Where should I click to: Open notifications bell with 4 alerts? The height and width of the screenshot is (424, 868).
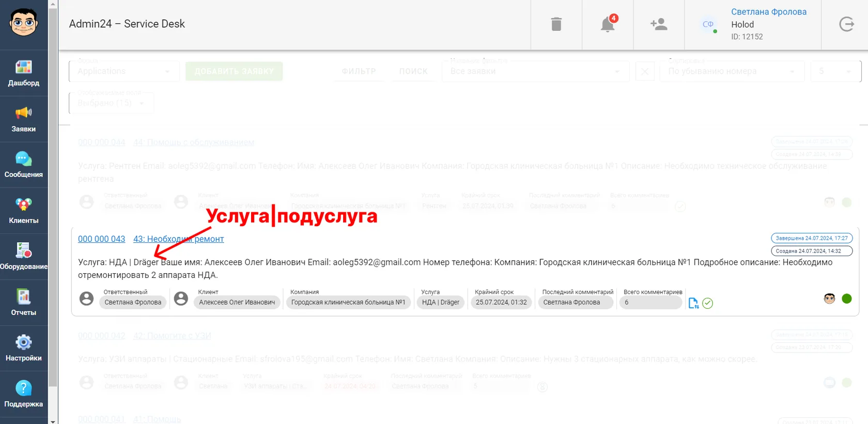click(x=608, y=24)
